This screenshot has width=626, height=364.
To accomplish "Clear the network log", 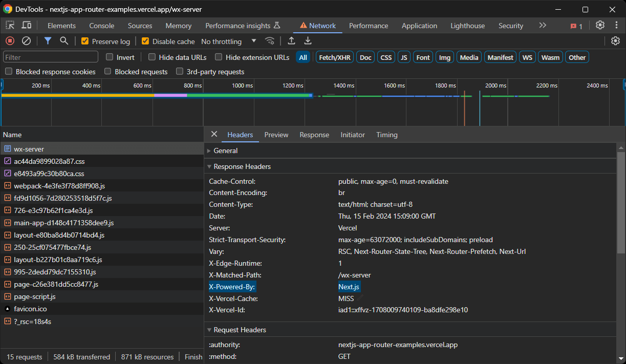I will 26,41.
